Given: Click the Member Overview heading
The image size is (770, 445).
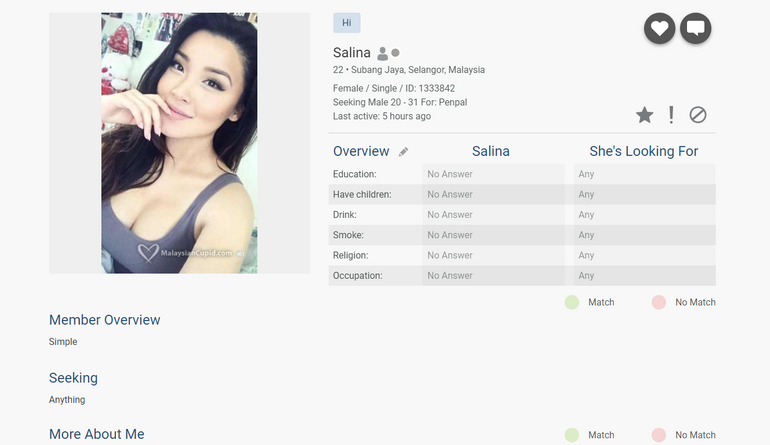Looking at the screenshot, I should tap(105, 320).
